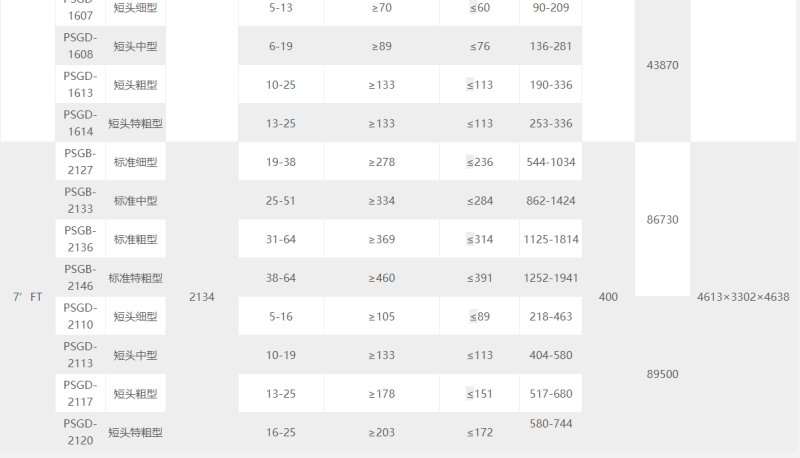The width and height of the screenshot is (800, 458).
Task: Click the 标准特粗型 type cell
Action: click(135, 278)
